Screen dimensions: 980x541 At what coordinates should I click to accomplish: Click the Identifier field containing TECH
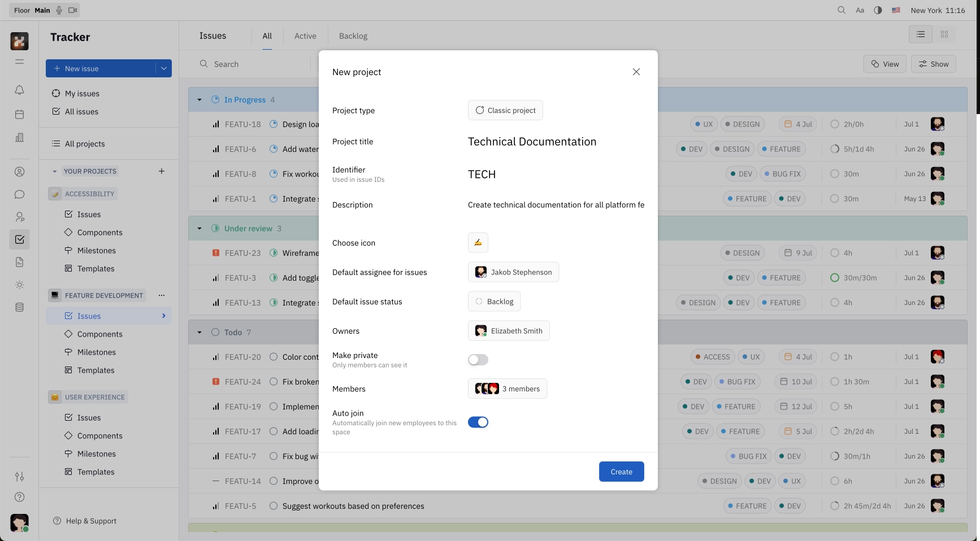(482, 174)
